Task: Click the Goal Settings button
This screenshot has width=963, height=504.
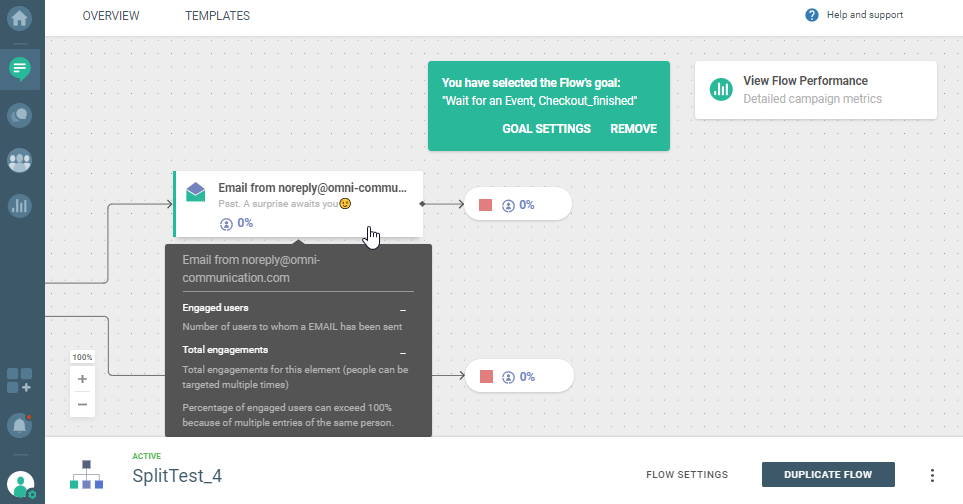Action: coord(546,129)
